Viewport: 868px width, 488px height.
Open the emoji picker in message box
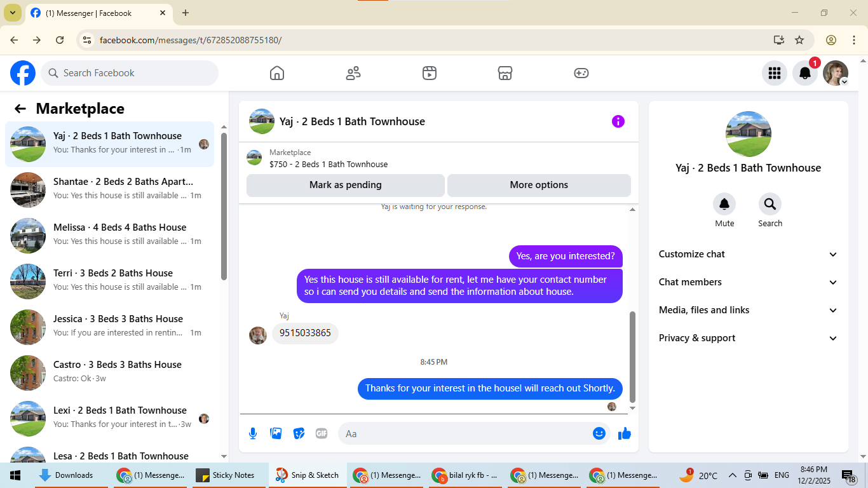[599, 433]
